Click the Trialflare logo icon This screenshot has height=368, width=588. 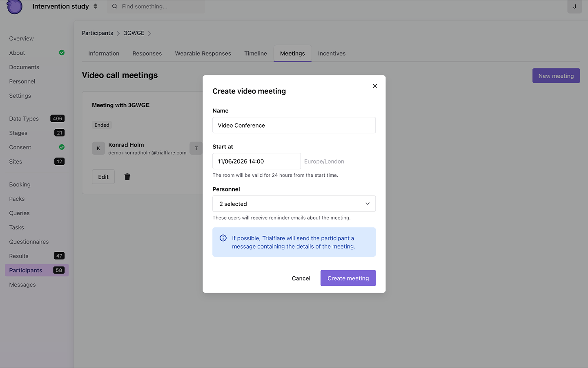point(15,7)
